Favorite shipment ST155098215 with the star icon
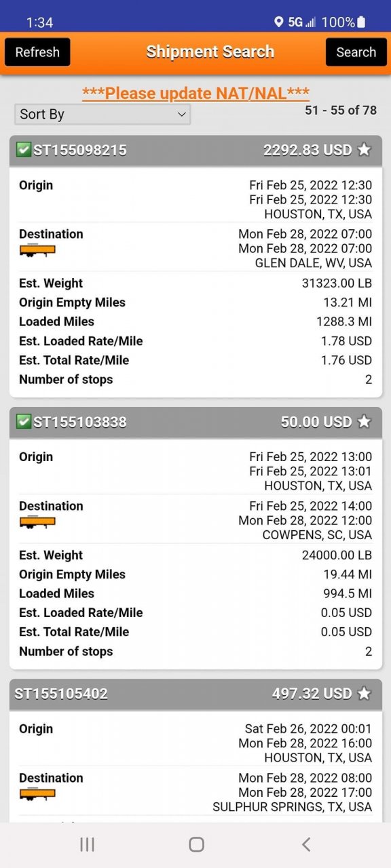 [365, 150]
